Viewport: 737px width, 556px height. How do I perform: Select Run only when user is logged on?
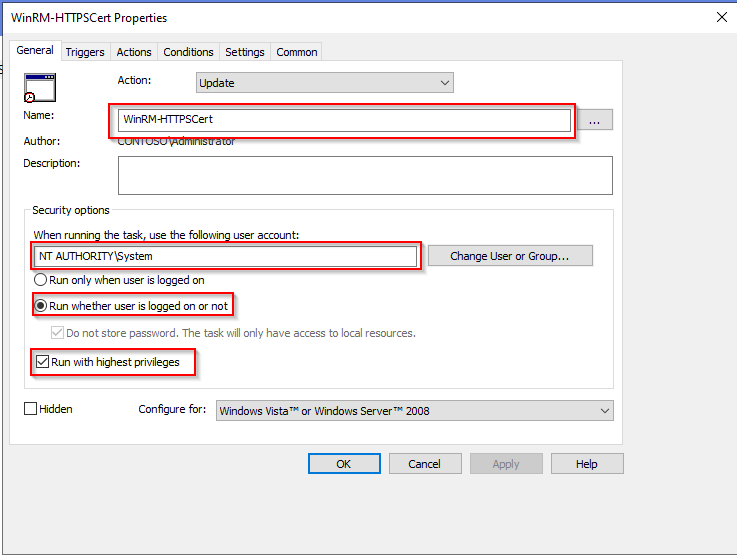(x=42, y=281)
